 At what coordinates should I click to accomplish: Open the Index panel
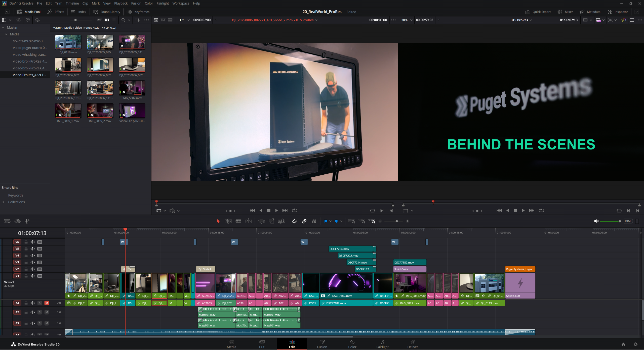click(x=78, y=12)
